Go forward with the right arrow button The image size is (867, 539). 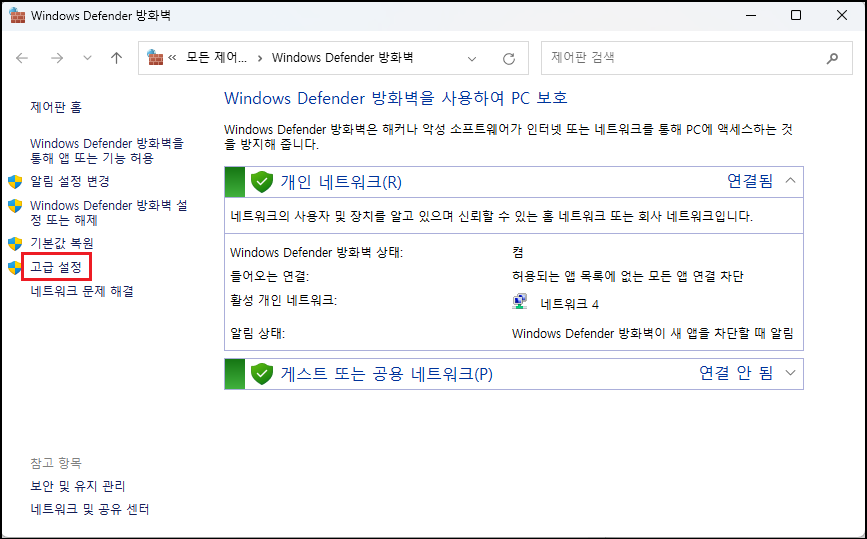(57, 58)
